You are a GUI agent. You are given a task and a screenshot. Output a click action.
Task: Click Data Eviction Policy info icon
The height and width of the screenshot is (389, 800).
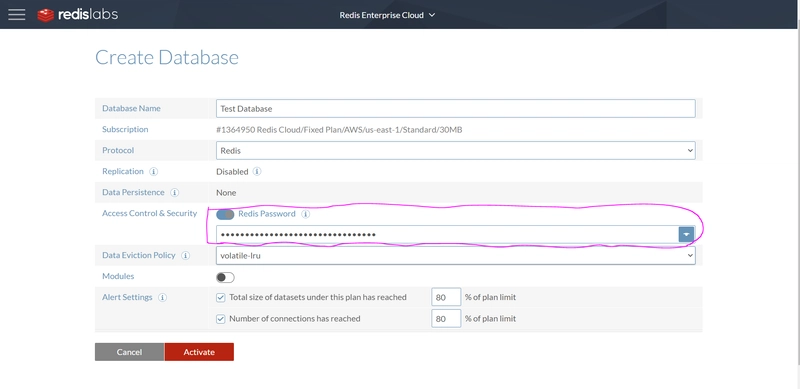(186, 255)
